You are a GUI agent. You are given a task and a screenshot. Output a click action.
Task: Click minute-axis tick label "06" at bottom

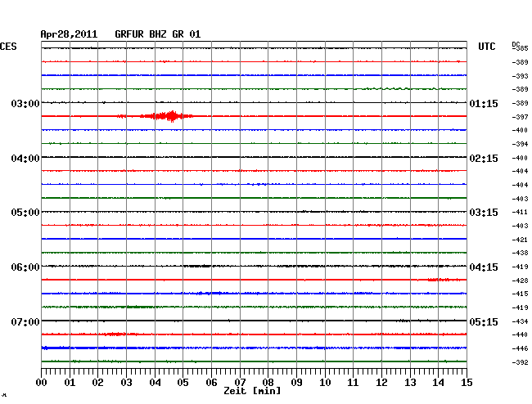pyautogui.click(x=211, y=383)
